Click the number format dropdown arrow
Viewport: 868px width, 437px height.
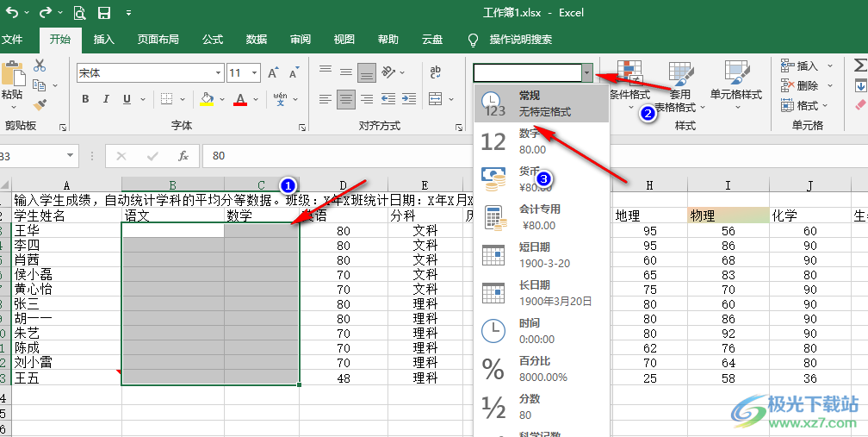(586, 72)
